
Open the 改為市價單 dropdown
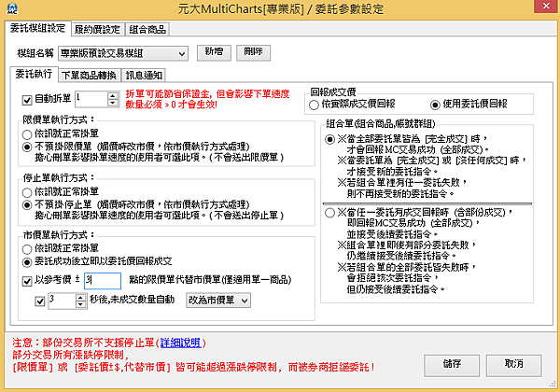[218, 301]
